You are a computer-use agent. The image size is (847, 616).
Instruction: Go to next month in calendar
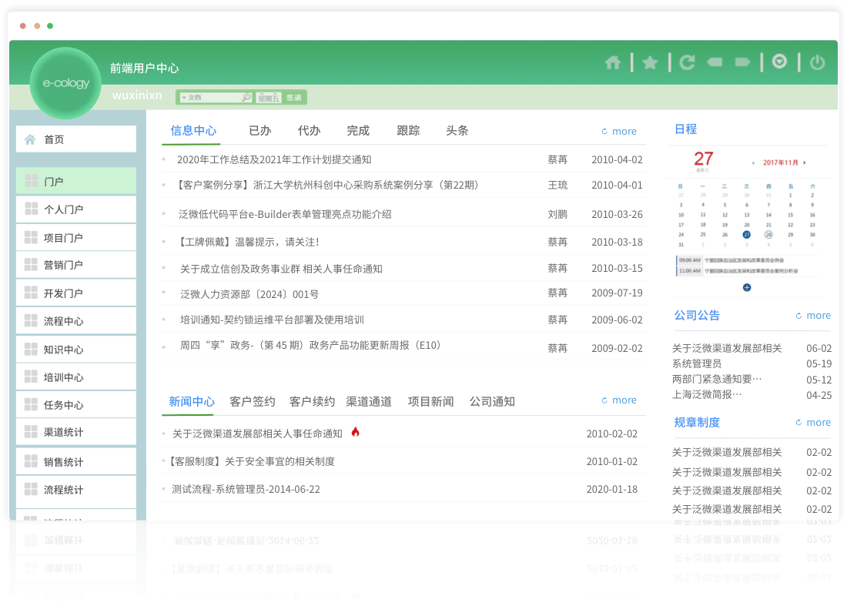(x=805, y=163)
